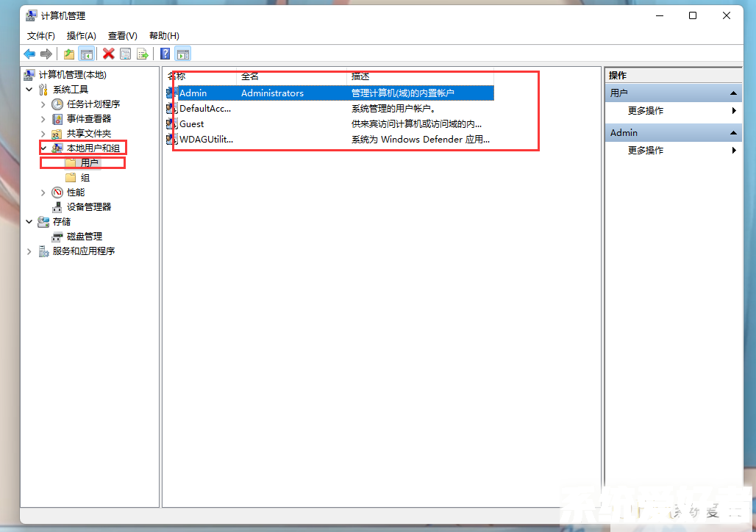Click the Export List toolbar icon
The height and width of the screenshot is (532, 756).
[x=143, y=54]
